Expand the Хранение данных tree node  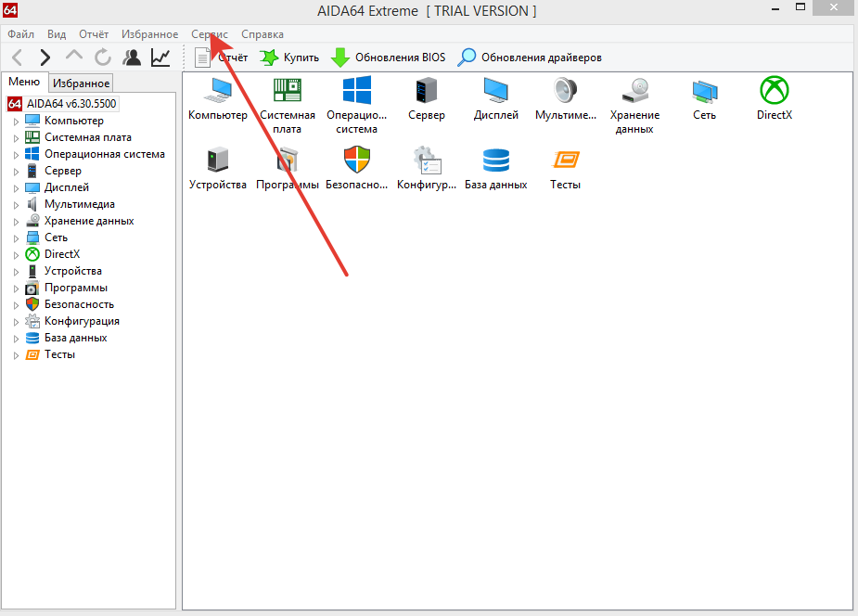[x=16, y=222]
